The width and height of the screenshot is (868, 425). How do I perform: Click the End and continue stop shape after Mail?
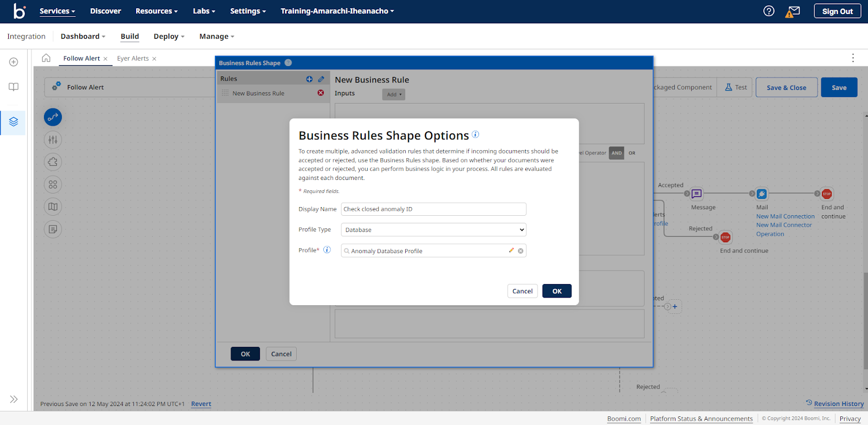coord(827,194)
